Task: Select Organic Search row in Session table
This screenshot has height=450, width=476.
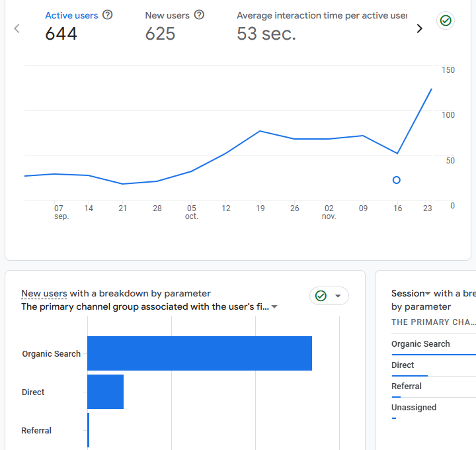Action: (x=420, y=344)
